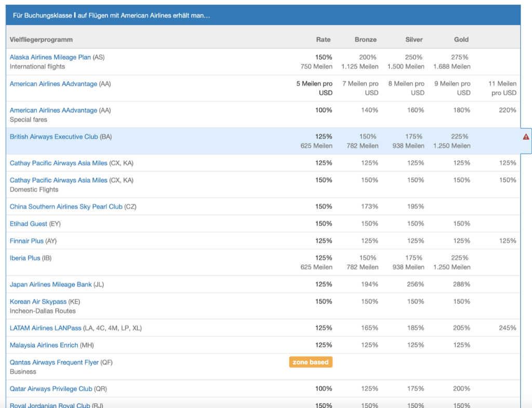Screen dimensions: 532x408
Task: Open American Airlines AAdvantage link in miles-per-USD row
Action: tap(54, 84)
